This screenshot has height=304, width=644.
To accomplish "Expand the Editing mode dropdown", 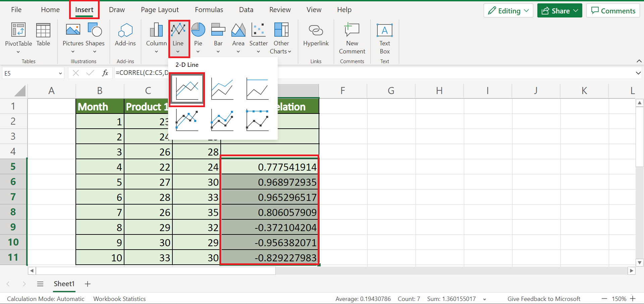I will pos(508,11).
